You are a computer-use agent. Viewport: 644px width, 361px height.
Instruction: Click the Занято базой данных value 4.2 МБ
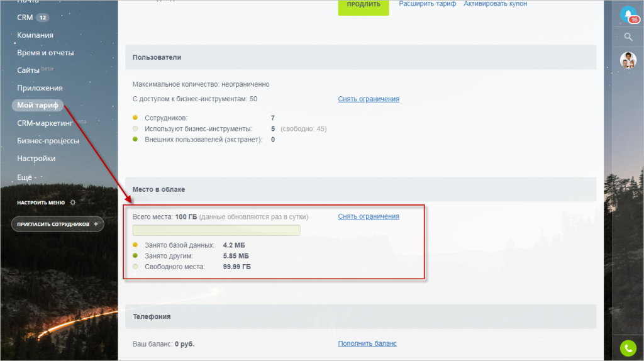pyautogui.click(x=234, y=245)
